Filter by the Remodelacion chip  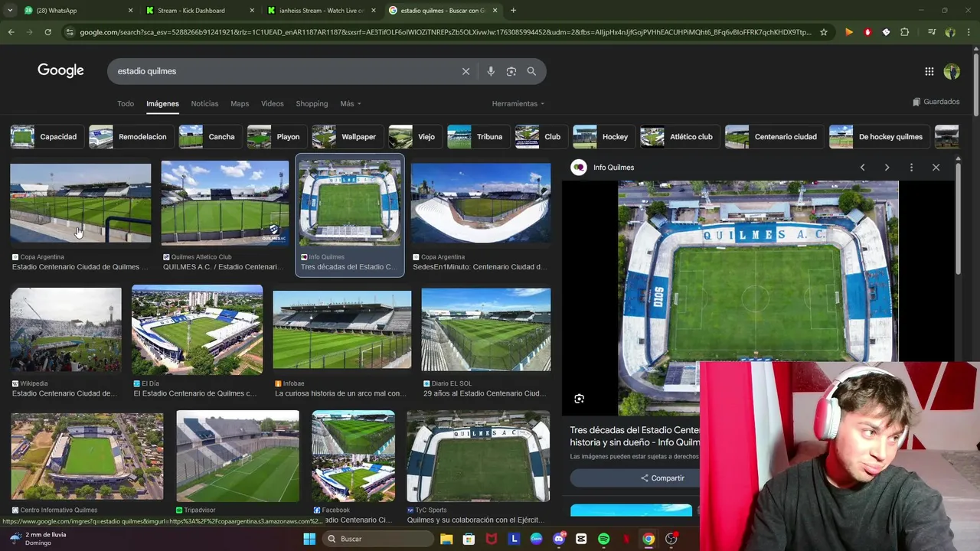point(130,137)
